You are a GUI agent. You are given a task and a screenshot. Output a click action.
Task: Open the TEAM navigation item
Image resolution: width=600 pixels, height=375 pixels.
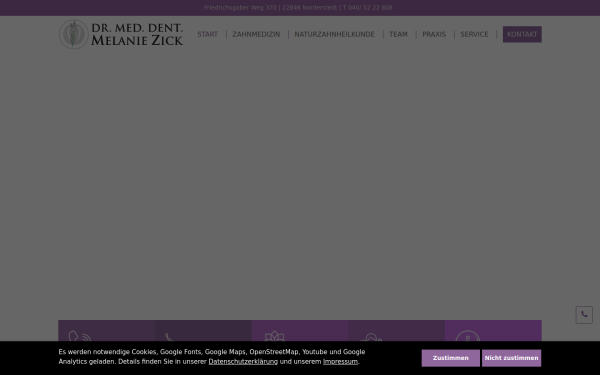point(398,34)
